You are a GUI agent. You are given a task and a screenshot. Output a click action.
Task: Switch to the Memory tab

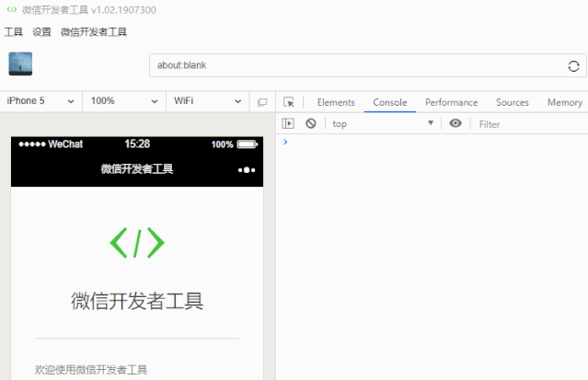[x=565, y=102]
